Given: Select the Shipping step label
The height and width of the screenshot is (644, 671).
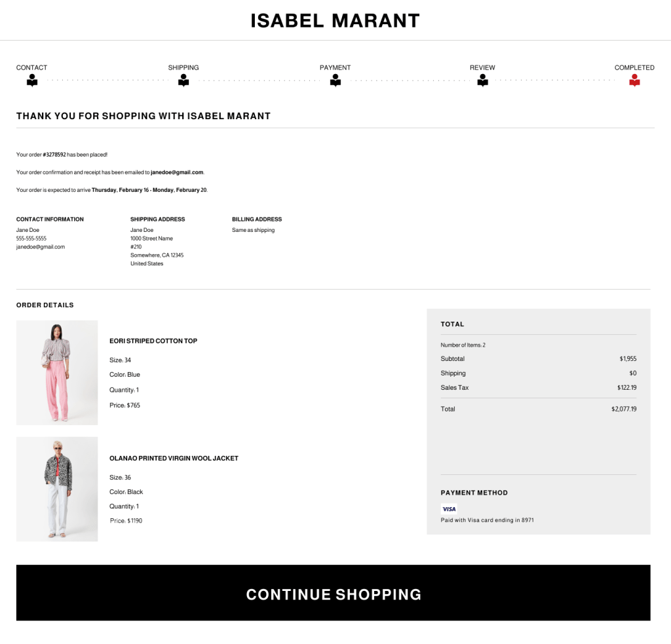Looking at the screenshot, I should pos(183,67).
